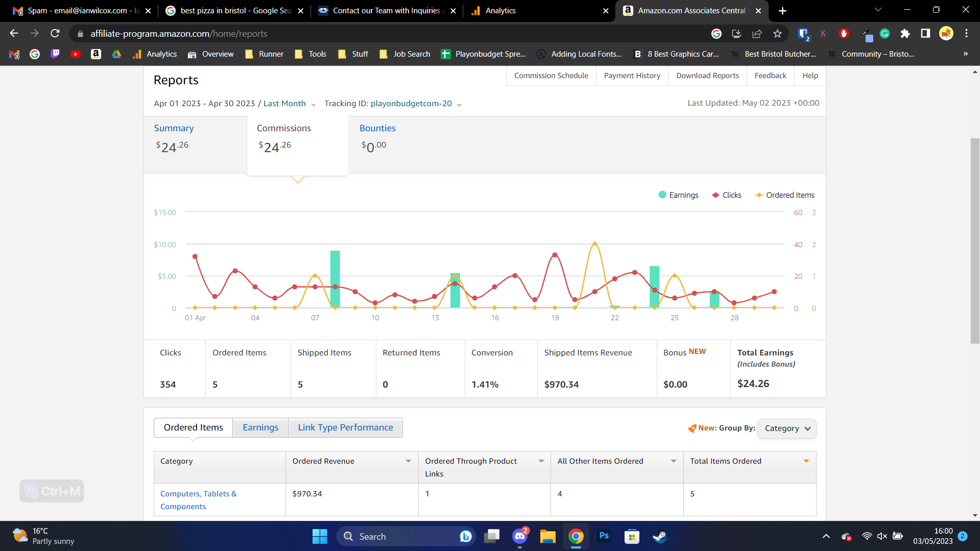This screenshot has height=551, width=980.
Task: Open Payment History
Action: point(632,76)
